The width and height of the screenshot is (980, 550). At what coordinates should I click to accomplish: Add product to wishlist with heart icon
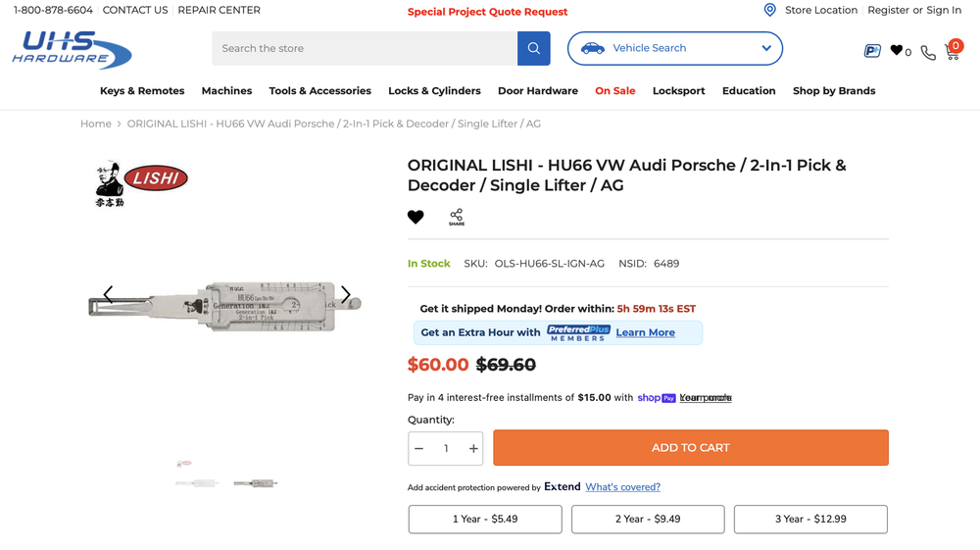[x=416, y=217]
